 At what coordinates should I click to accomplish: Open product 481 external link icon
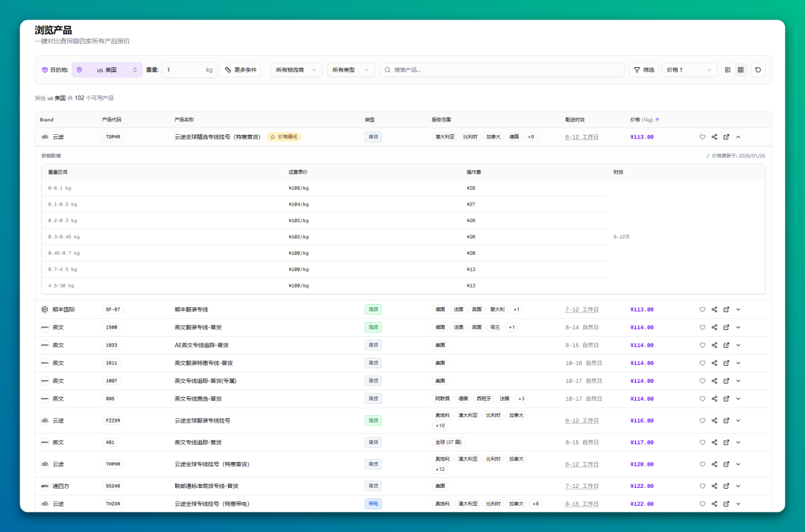pos(726,443)
